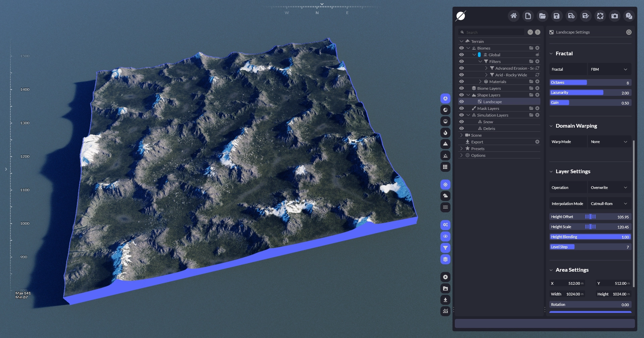Hide the Snow simulation layer
Image resolution: width=644 pixels, height=338 pixels.
click(x=462, y=122)
